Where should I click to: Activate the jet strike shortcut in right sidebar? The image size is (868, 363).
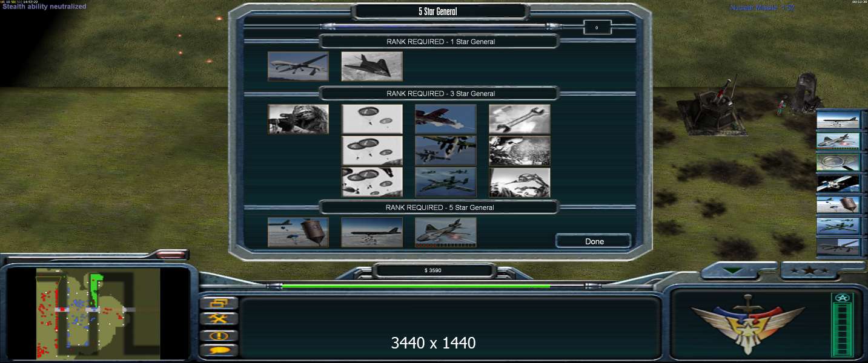coord(838,141)
